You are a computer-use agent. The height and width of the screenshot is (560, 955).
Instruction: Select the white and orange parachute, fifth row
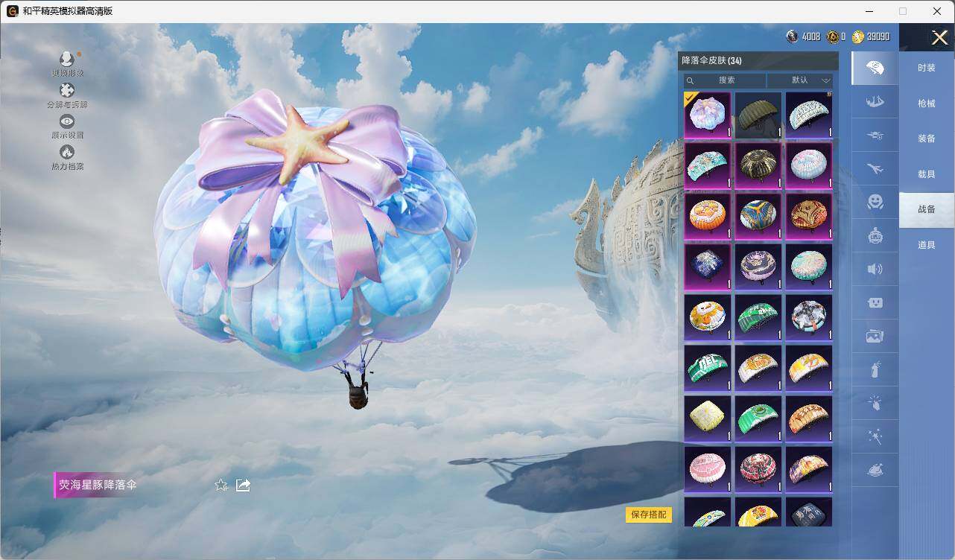pos(708,318)
